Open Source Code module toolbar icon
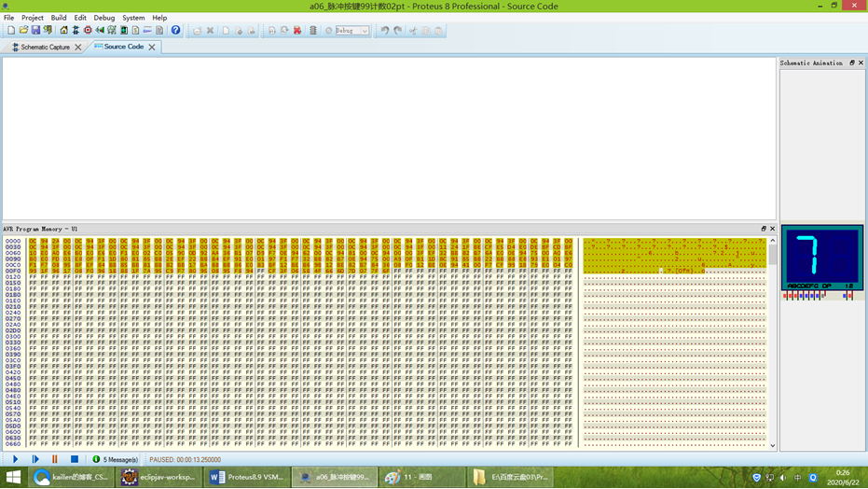This screenshot has width=868, height=489. (x=147, y=31)
